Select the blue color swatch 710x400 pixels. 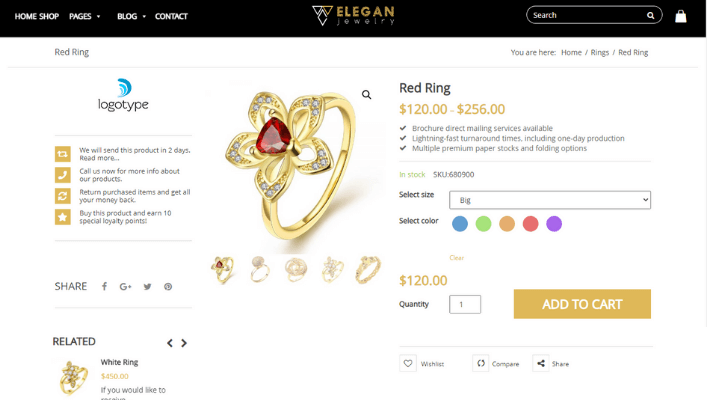(x=460, y=224)
